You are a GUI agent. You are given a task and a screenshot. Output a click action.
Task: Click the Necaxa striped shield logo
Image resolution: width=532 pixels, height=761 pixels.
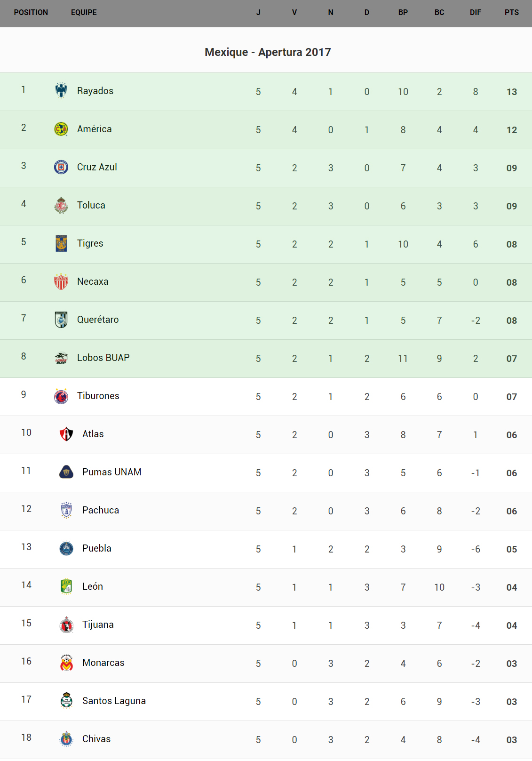61,281
